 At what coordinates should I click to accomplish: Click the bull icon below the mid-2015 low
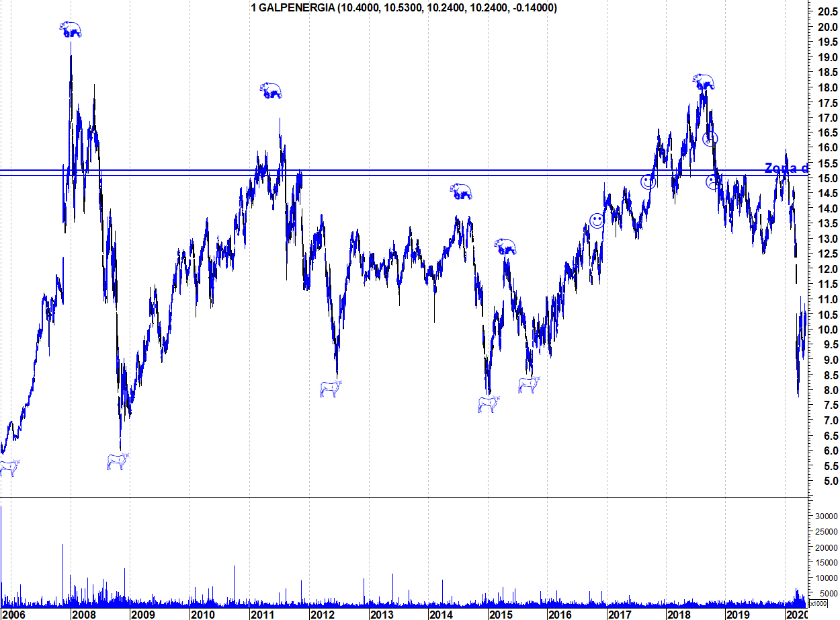point(530,385)
